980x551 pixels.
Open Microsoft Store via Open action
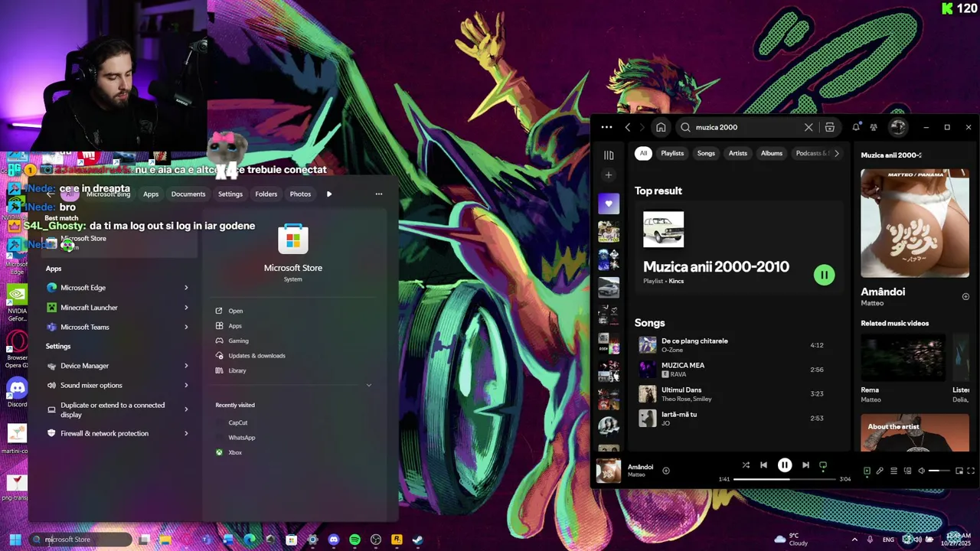tap(235, 311)
